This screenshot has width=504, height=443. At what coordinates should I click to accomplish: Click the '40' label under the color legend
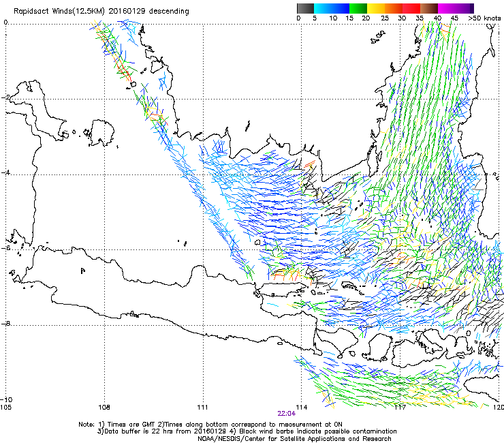pyautogui.click(x=437, y=18)
